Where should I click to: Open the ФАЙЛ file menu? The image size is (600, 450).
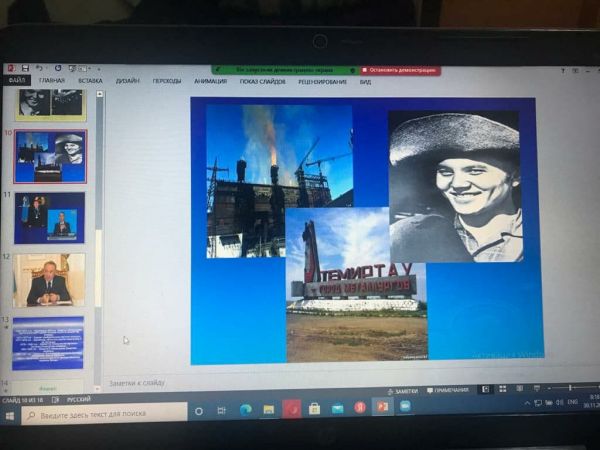click(16, 80)
